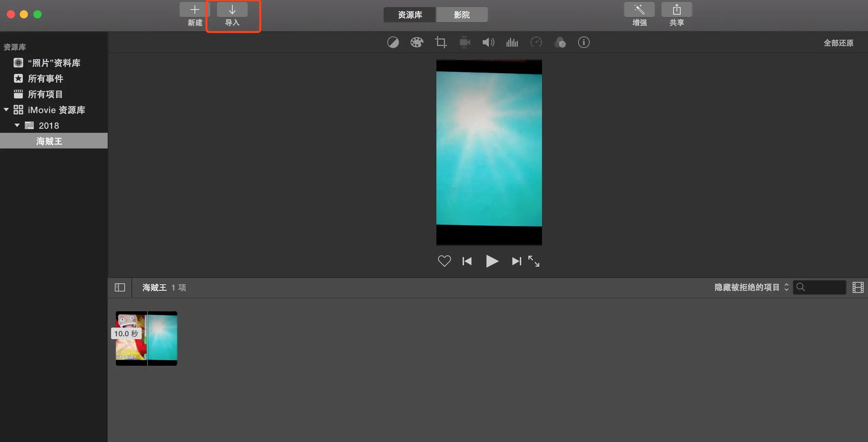
Task: Click the 全部还原 reset button
Action: tap(838, 43)
